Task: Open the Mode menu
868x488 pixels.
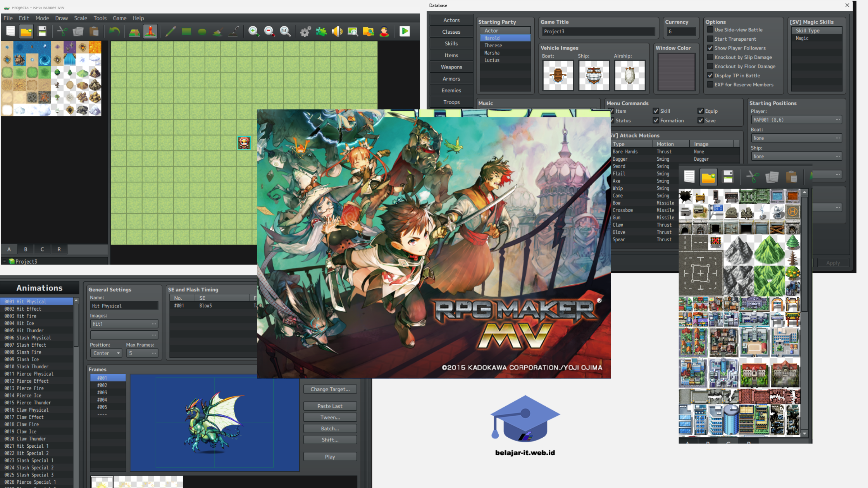Action: [x=42, y=18]
